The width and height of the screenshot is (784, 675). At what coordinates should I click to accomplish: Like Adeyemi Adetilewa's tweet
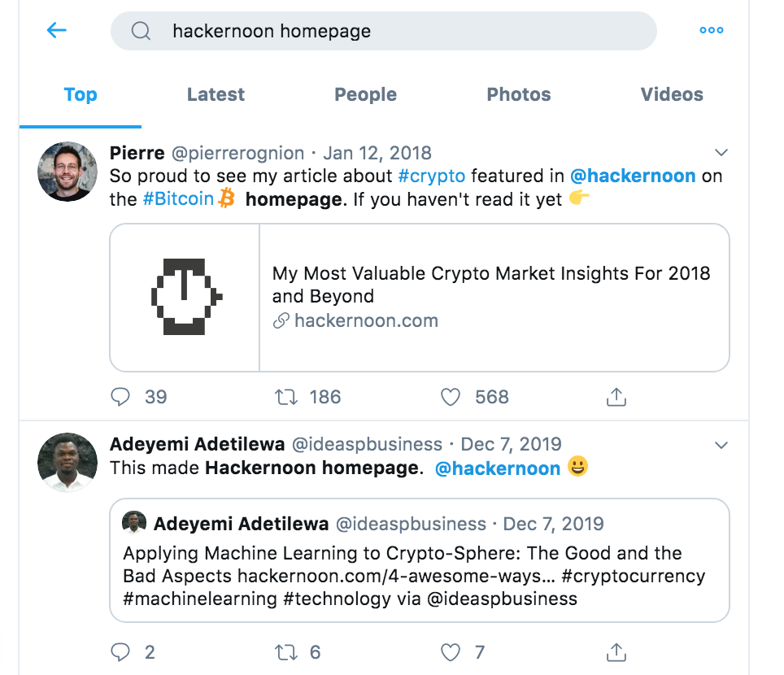(450, 651)
